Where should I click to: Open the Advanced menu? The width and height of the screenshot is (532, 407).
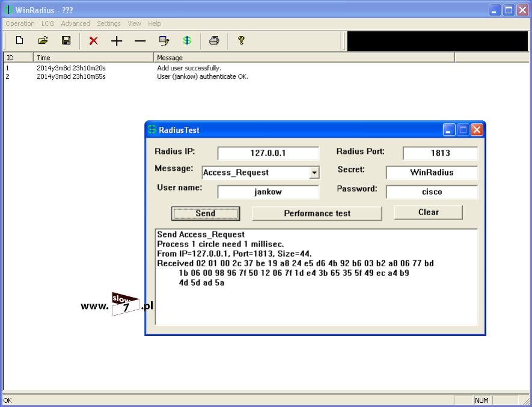pos(75,23)
